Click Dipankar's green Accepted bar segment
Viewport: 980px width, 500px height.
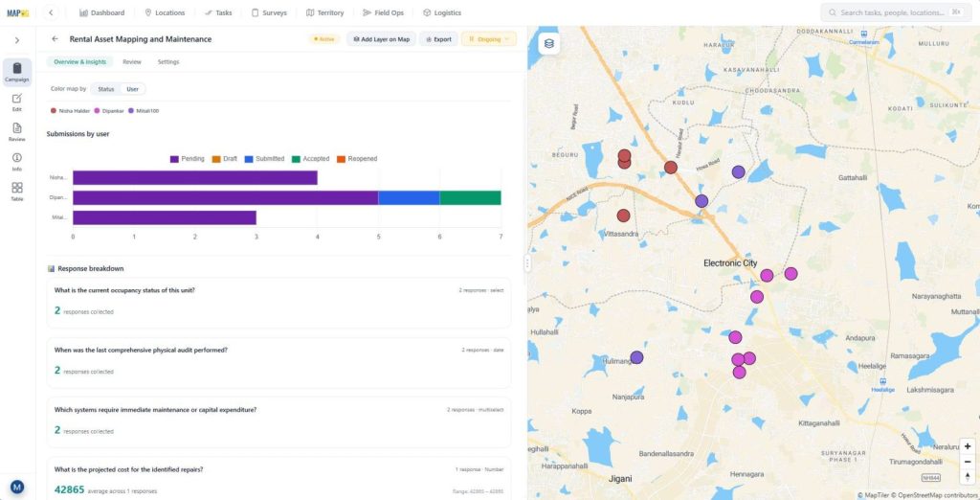pyautogui.click(x=470, y=197)
